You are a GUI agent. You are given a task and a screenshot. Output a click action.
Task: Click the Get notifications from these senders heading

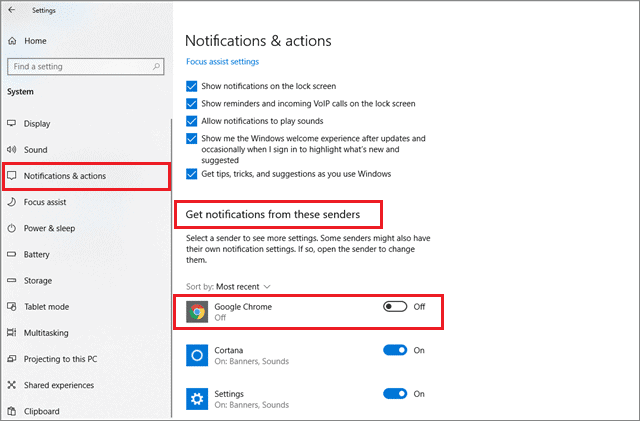click(273, 214)
